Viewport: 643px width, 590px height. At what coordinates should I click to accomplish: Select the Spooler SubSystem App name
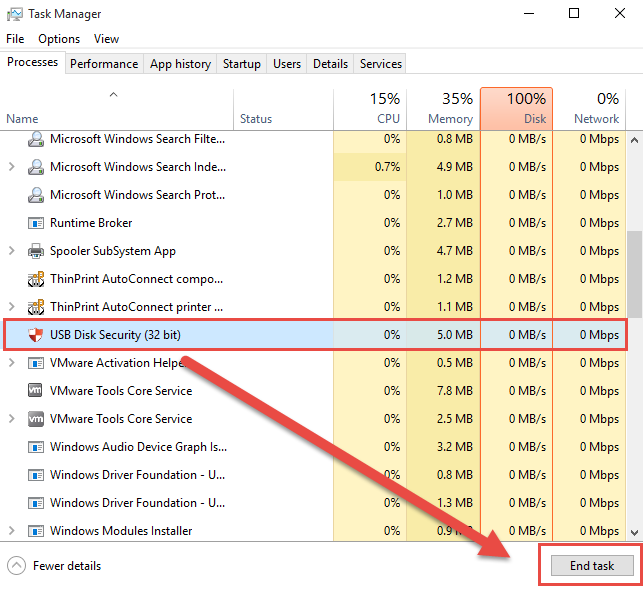(x=113, y=251)
